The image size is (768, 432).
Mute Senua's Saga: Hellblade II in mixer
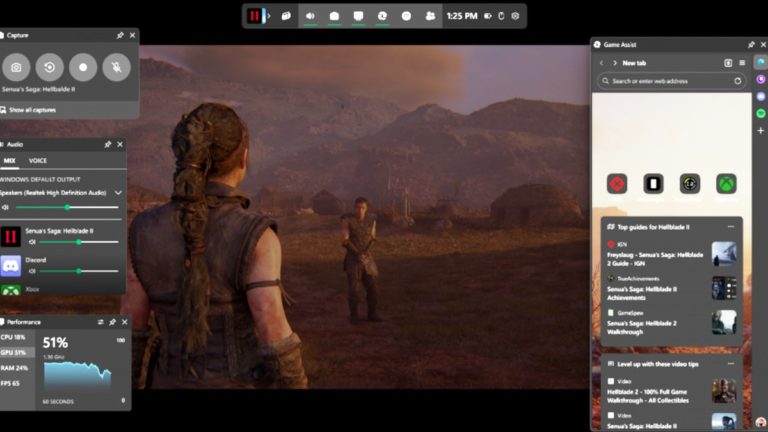tap(32, 242)
